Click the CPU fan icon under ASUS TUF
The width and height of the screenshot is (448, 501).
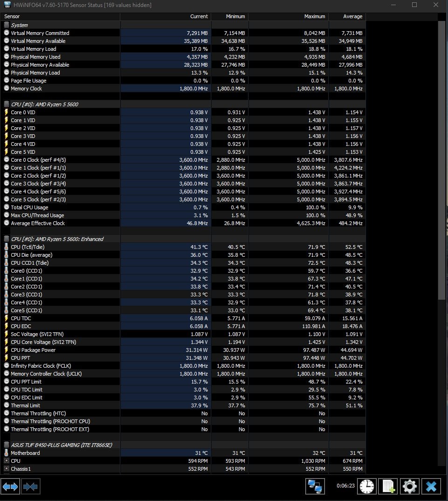[x=6, y=461]
